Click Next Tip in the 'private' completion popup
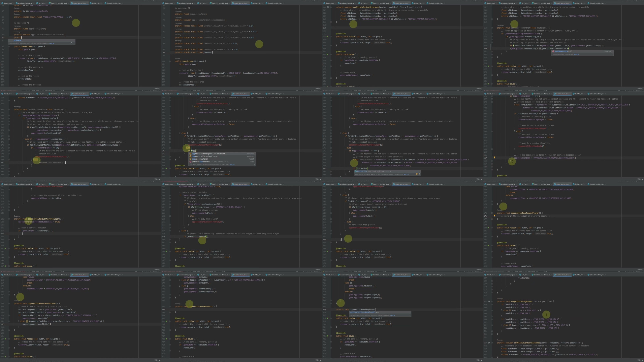644x362 pixels. point(52,43)
